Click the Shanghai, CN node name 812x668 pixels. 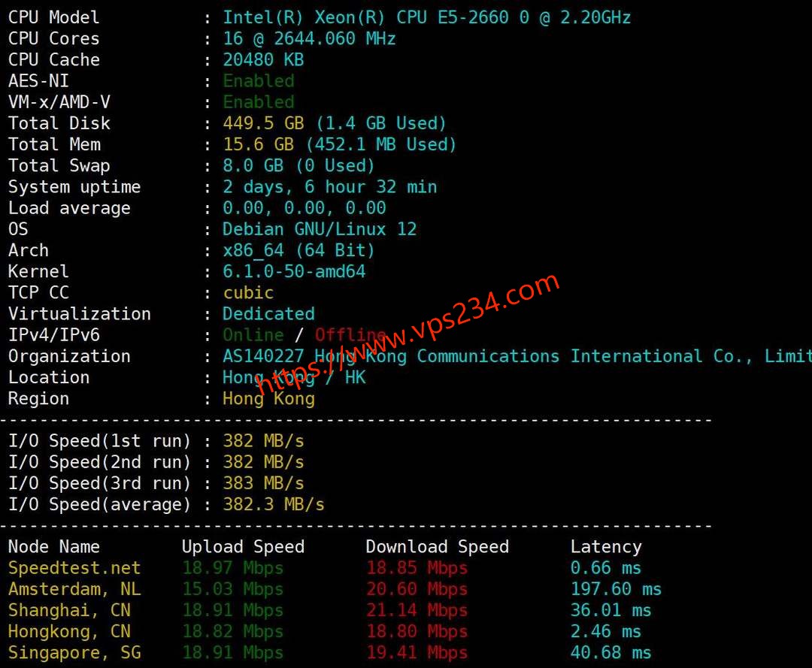point(69,610)
